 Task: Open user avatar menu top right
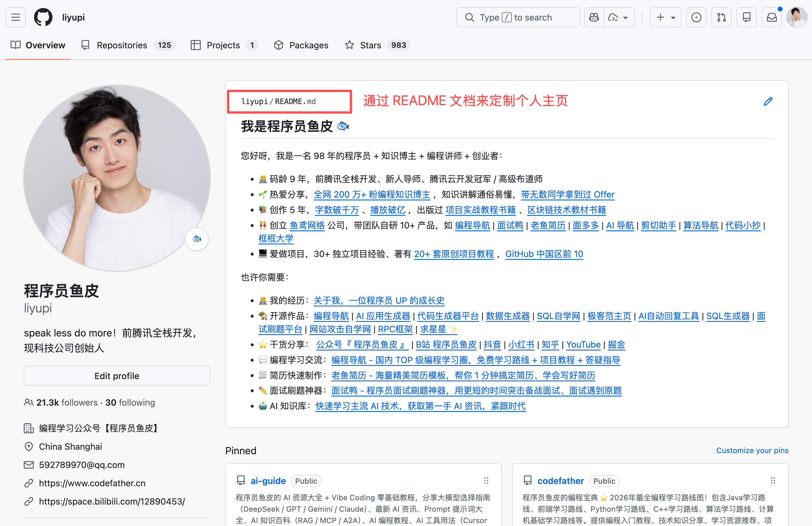coord(796,17)
